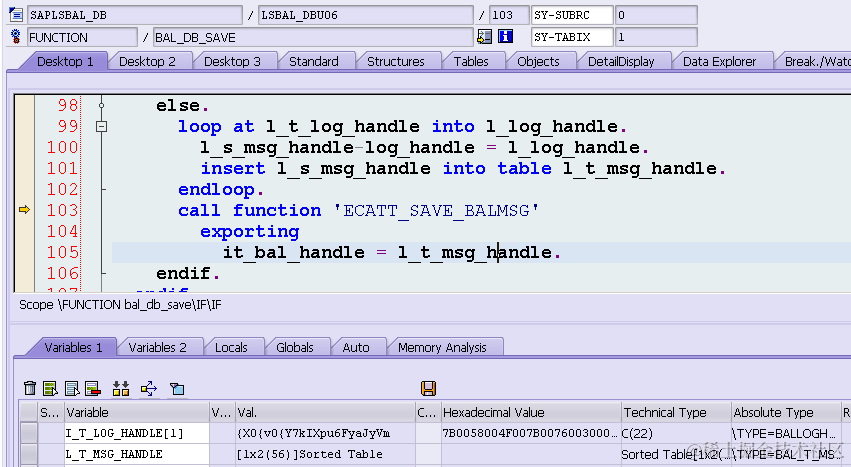Image resolution: width=851 pixels, height=467 pixels.
Task: Click the yellow box with blue arrows icon
Action: click(149, 388)
